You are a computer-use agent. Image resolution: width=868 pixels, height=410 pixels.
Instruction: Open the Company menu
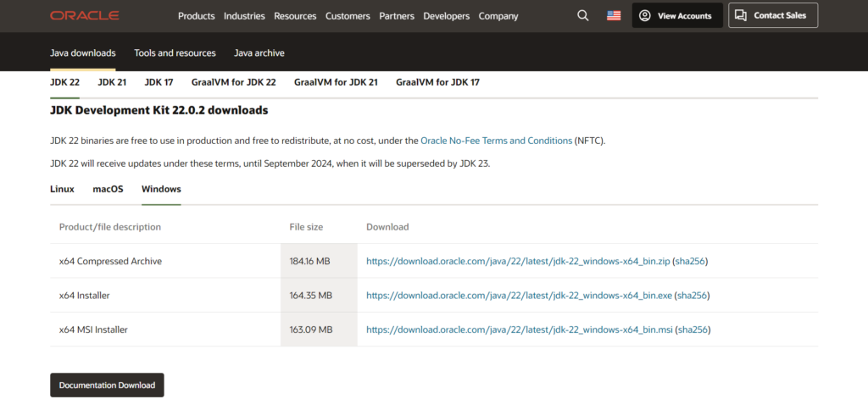[x=498, y=15]
